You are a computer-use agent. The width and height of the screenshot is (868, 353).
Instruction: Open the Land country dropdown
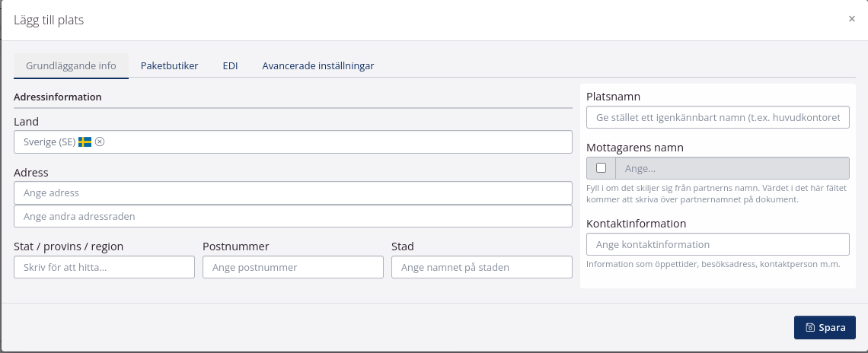335,142
